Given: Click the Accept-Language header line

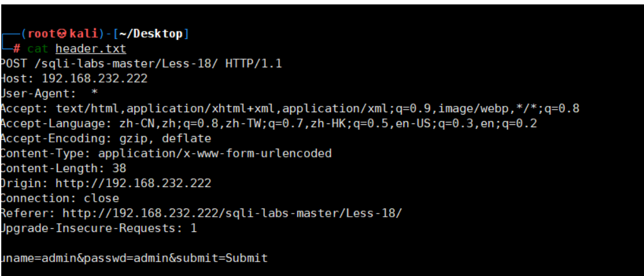Looking at the screenshot, I should point(269,124).
